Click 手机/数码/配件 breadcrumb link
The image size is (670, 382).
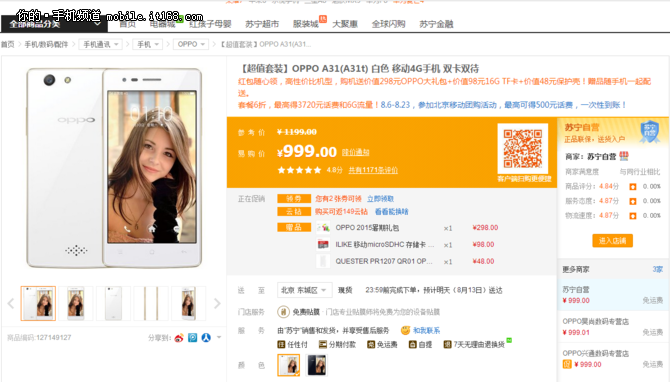tap(46, 44)
